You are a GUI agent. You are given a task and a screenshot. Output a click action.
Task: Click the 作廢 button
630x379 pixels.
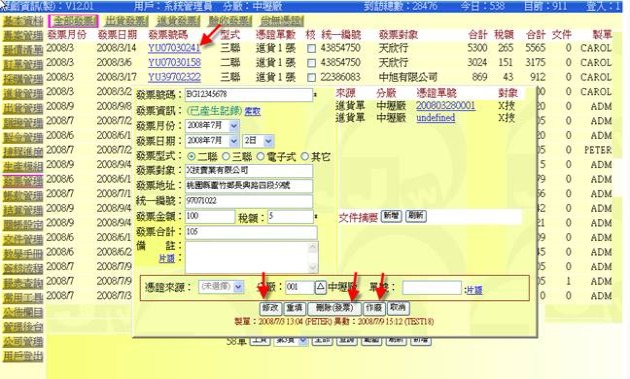(374, 308)
